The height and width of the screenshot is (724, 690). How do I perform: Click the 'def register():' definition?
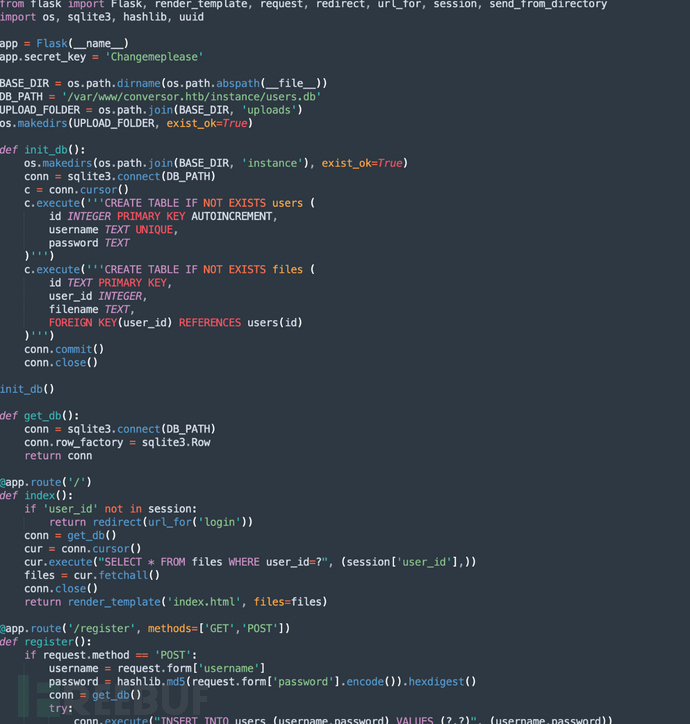(x=46, y=642)
